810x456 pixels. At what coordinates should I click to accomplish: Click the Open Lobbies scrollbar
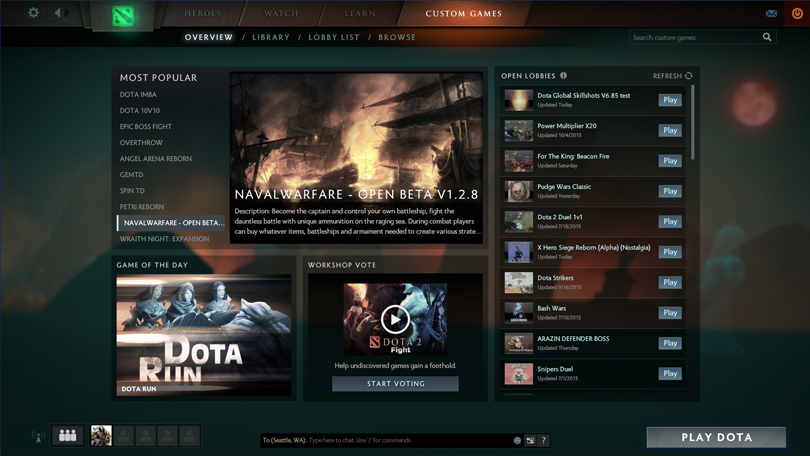click(692, 123)
